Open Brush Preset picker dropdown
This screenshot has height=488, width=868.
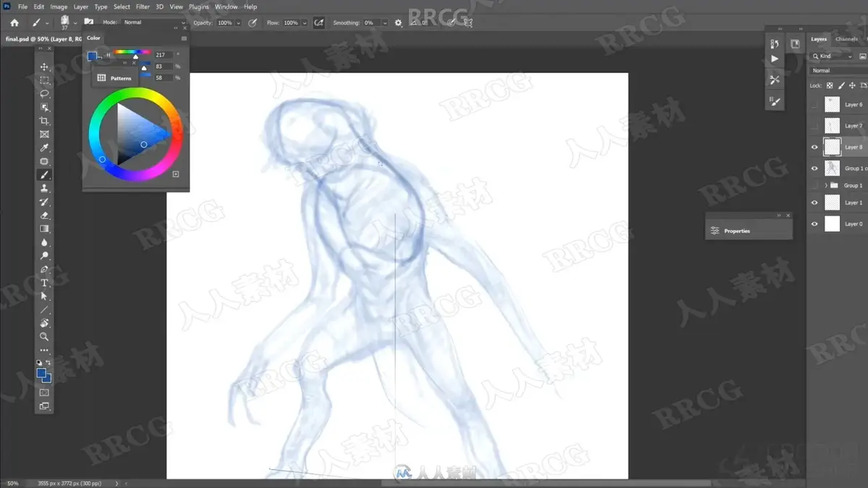tap(75, 23)
